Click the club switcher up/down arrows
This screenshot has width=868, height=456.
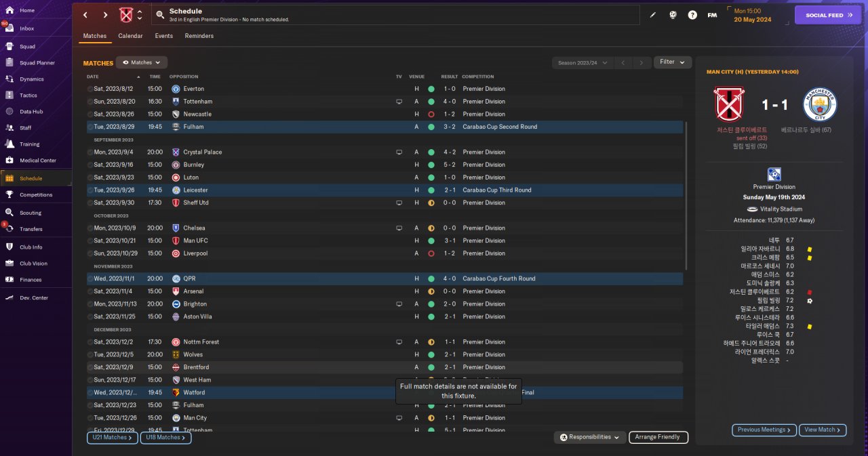tap(140, 15)
